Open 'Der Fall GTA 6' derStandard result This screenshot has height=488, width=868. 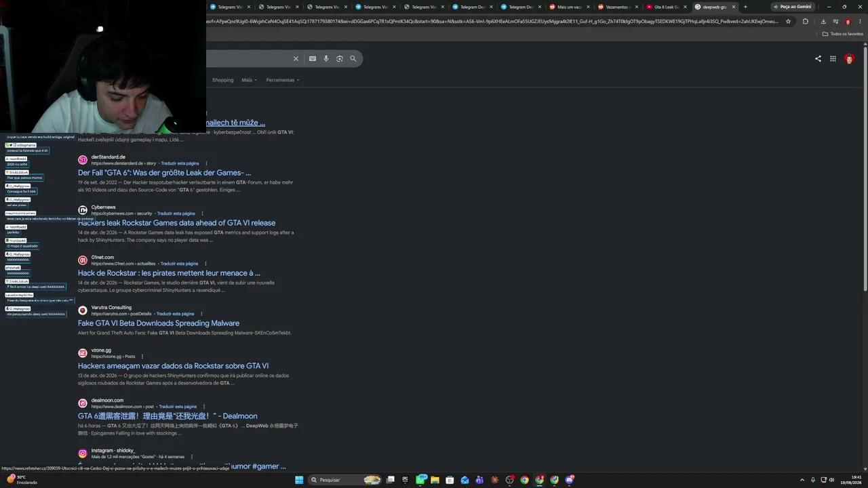point(164,173)
